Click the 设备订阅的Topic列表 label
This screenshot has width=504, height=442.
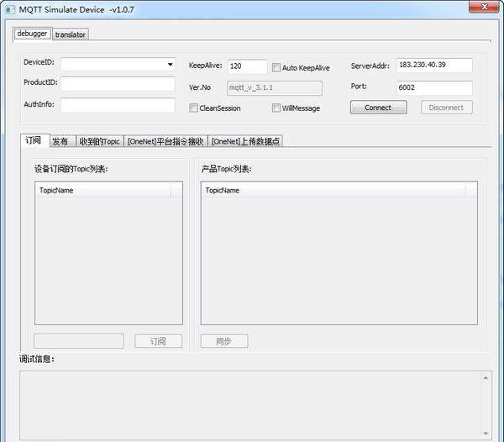click(x=71, y=169)
